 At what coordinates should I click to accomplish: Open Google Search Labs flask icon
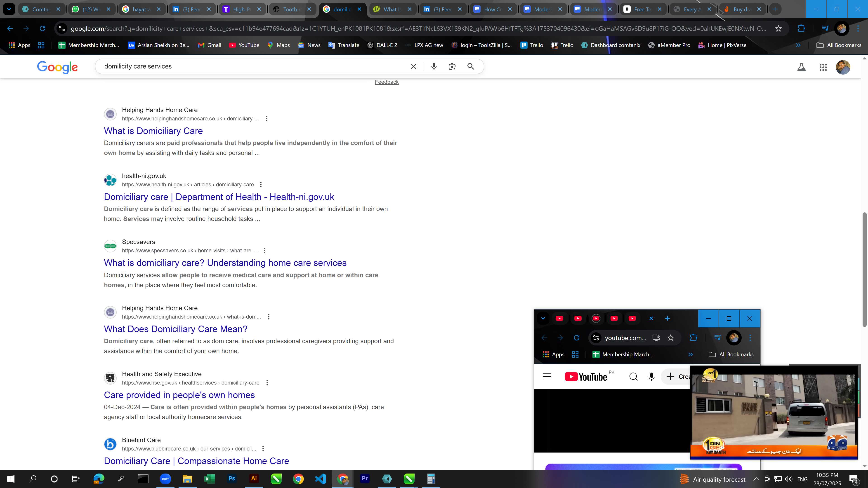(801, 67)
